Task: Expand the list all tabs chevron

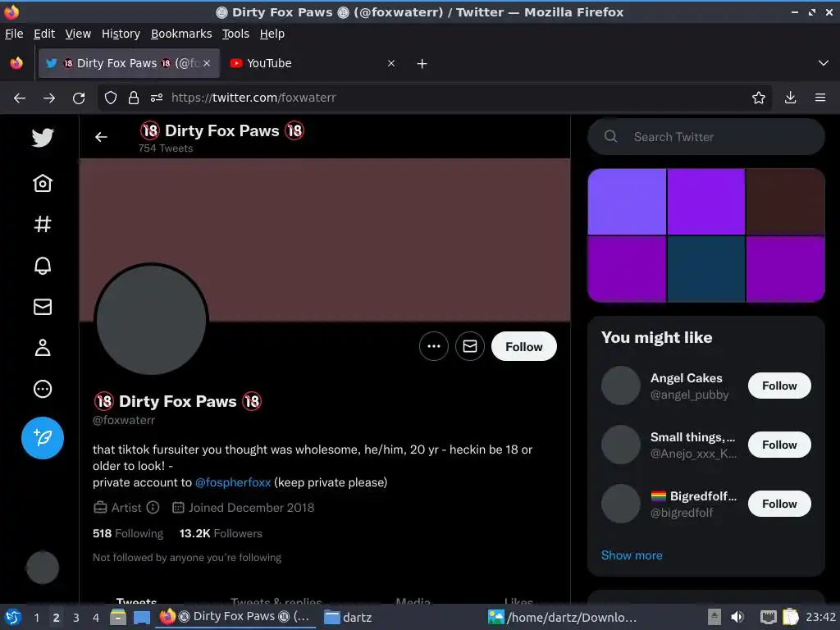Action: point(824,63)
